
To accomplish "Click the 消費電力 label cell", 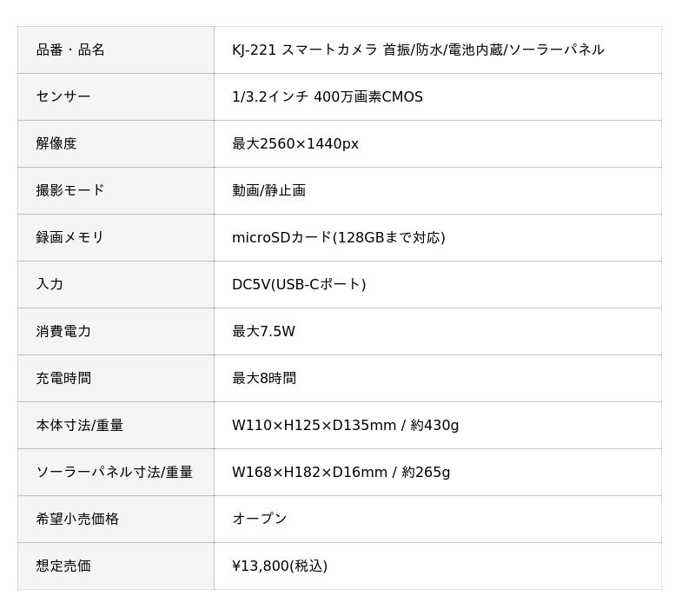I will point(116,332).
